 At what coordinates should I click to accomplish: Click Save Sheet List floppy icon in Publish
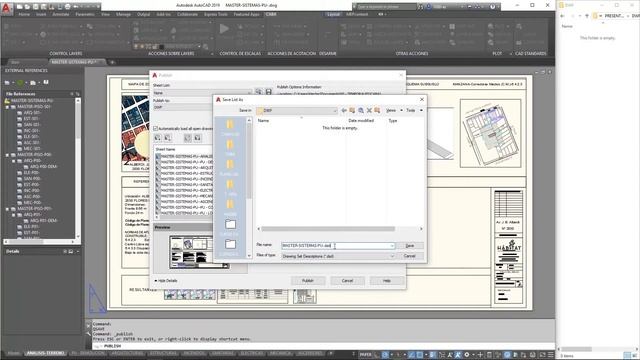[268, 92]
